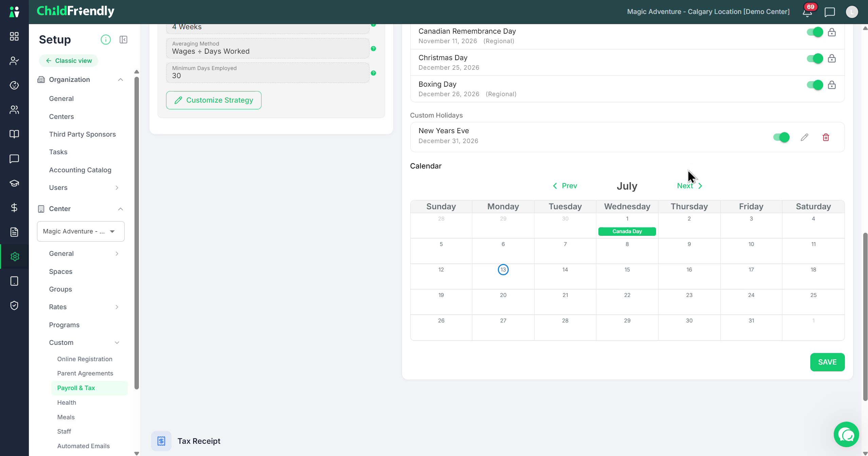Go to the Next calendar month
This screenshot has height=456, width=868.
click(x=690, y=186)
